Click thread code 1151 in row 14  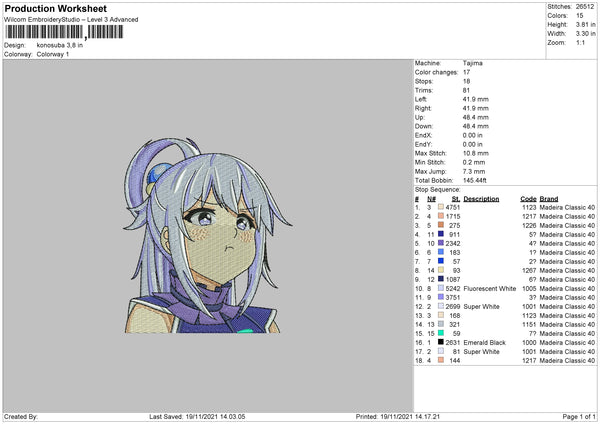click(x=529, y=325)
